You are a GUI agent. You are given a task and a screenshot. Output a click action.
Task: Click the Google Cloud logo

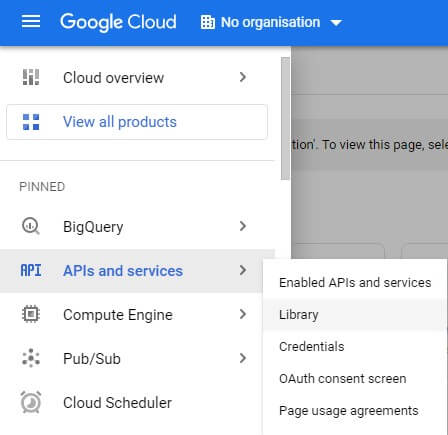[x=118, y=22]
